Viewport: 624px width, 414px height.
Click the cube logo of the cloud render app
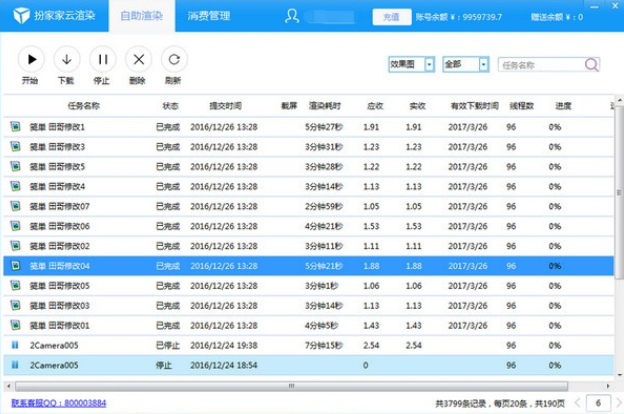point(21,16)
